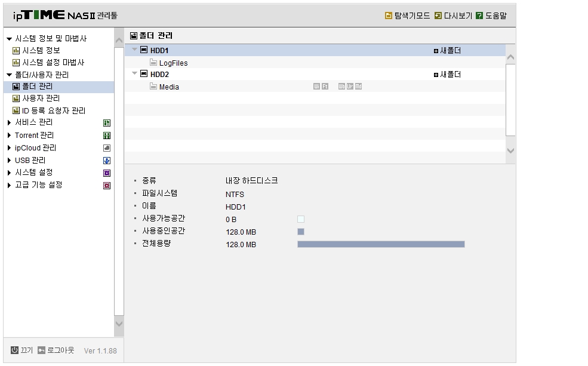588x366 pixels.
Task: Click the green icon beside 서비스 관리
Action: pyautogui.click(x=107, y=123)
